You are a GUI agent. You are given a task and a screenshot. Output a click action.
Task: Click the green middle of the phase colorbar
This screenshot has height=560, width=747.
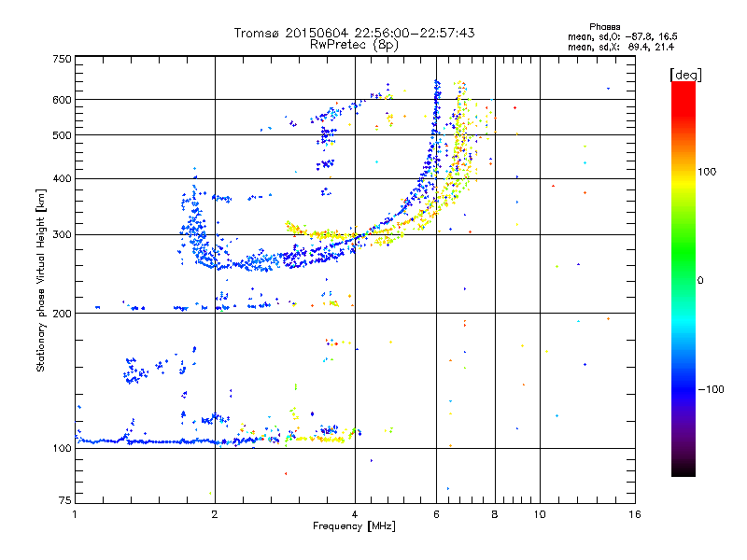coord(684,252)
